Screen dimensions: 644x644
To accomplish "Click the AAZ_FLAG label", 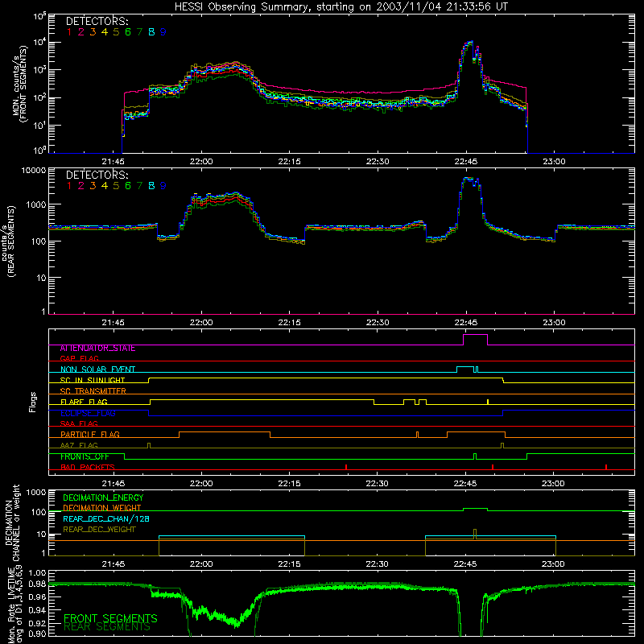I will [x=79, y=445].
